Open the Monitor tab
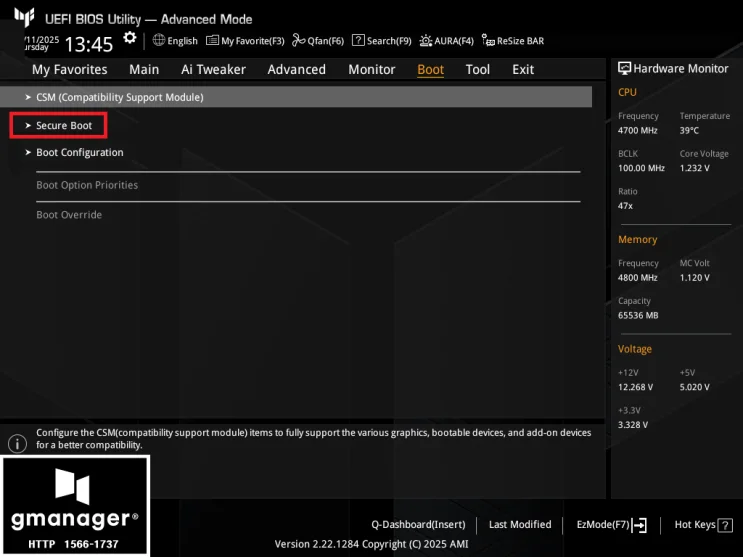This screenshot has width=743, height=557. click(x=372, y=70)
